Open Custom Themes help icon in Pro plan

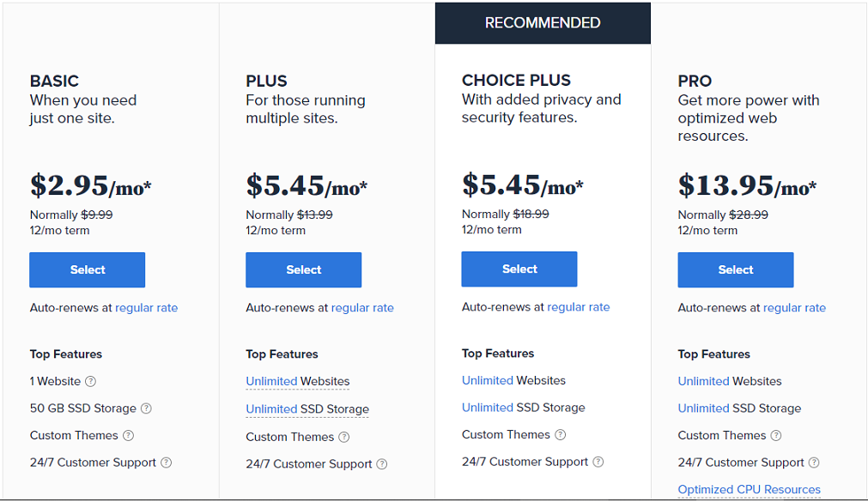[x=776, y=436]
